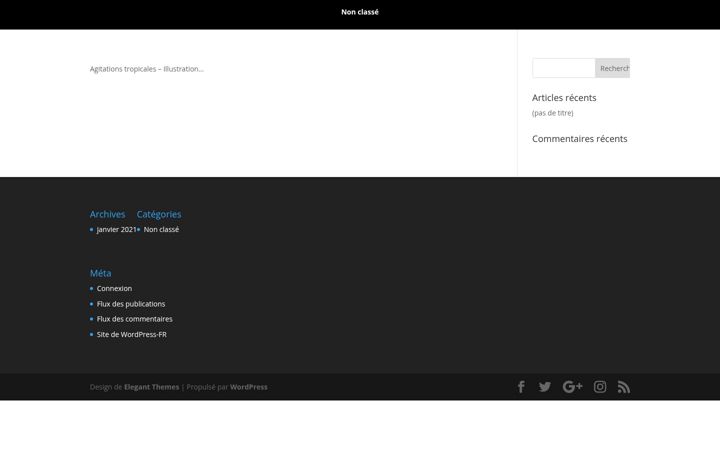Image resolution: width=720 pixels, height=450 pixels.
Task: Select the Articles récents heading
Action: [564, 98]
